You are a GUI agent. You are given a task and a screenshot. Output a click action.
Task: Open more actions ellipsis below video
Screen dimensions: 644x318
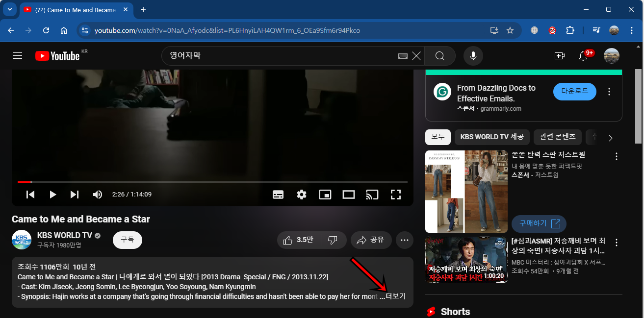pyautogui.click(x=405, y=240)
